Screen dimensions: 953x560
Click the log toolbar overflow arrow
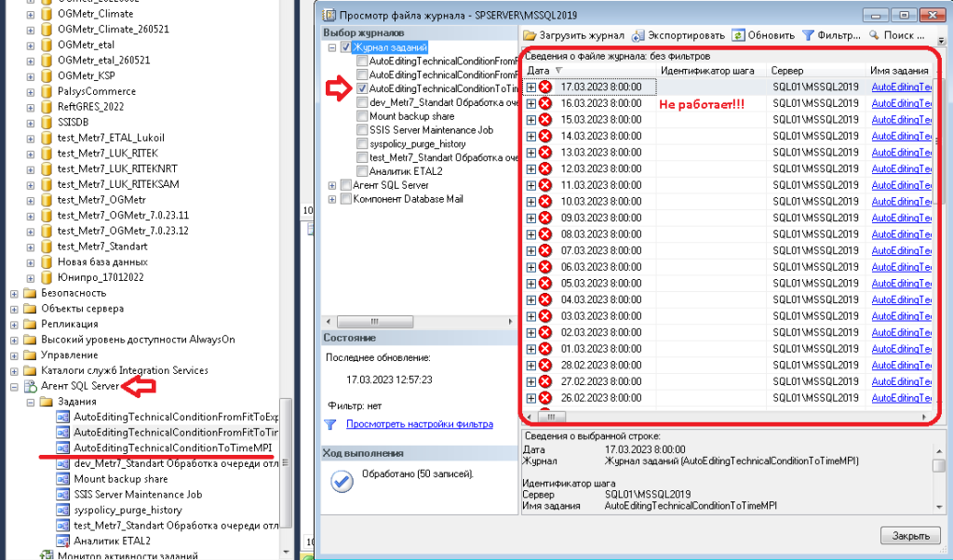pos(941,41)
